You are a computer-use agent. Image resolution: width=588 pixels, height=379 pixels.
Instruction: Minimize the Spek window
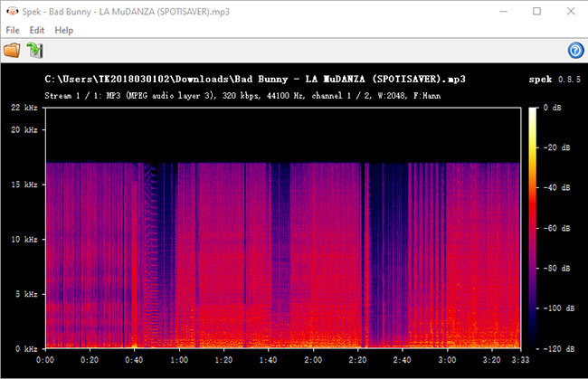pos(503,11)
